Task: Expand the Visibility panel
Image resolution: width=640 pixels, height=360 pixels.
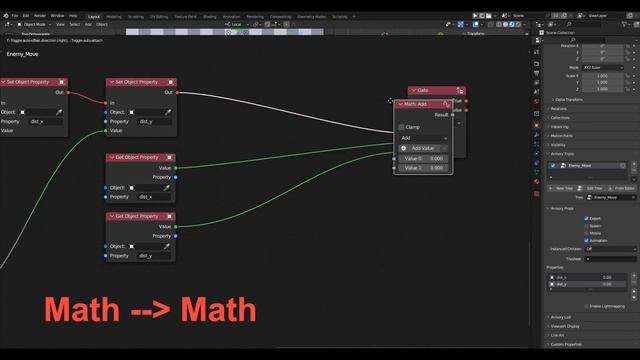Action: click(558, 145)
